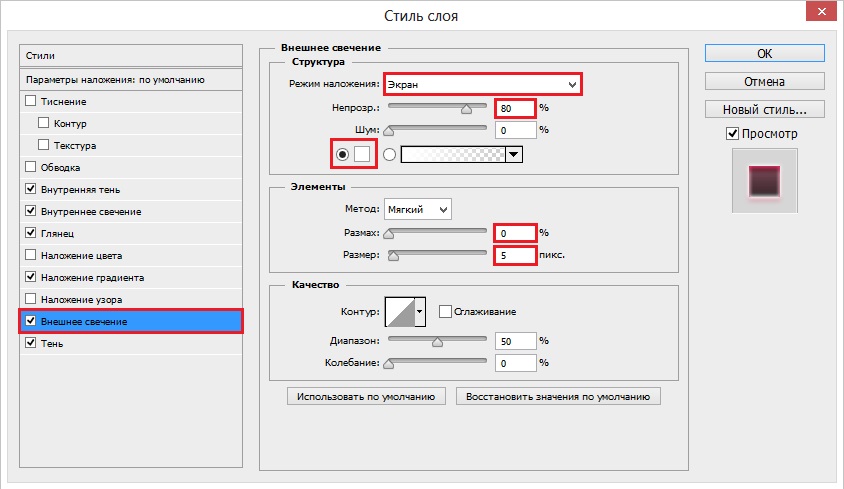The image size is (844, 489).
Task: Focus the Колебание value field
Action: pyautogui.click(x=515, y=363)
